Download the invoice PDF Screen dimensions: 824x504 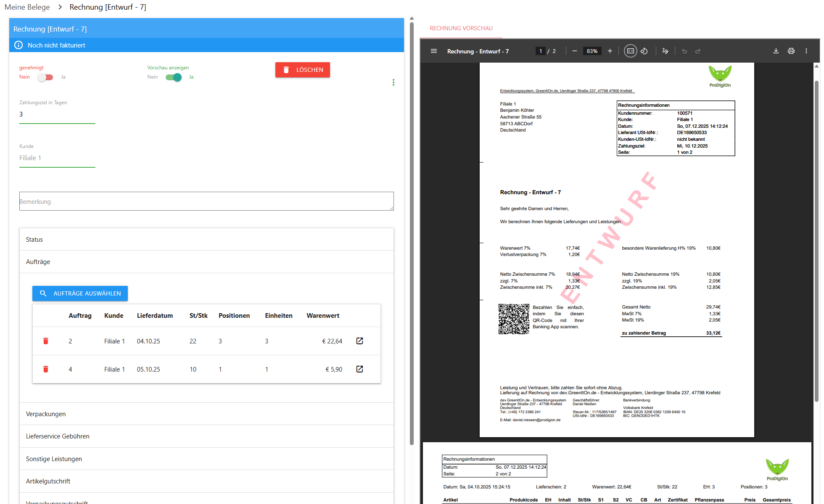[x=776, y=51]
